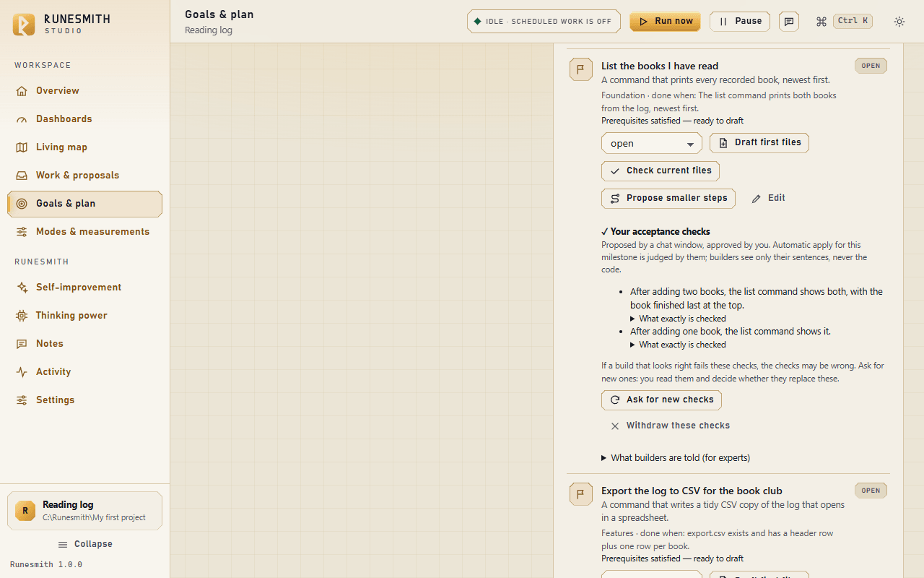Edit the List the books milestone
This screenshot has height=578, width=924.
click(x=768, y=199)
